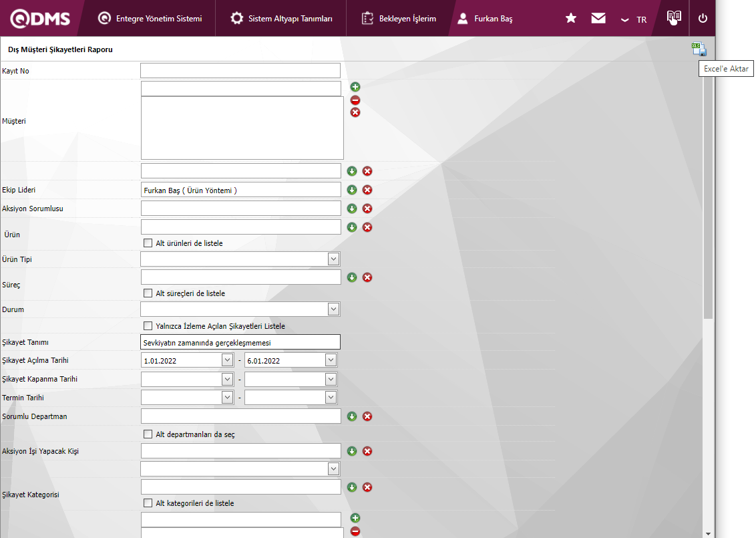This screenshot has width=756, height=538.
Task: Click the power logout icon
Action: tap(703, 18)
